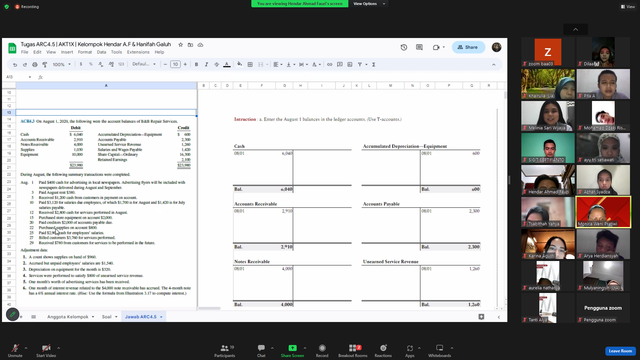Open the text rotation dropdown
Viewport: 640px width, 360px height.
[x=316, y=64]
